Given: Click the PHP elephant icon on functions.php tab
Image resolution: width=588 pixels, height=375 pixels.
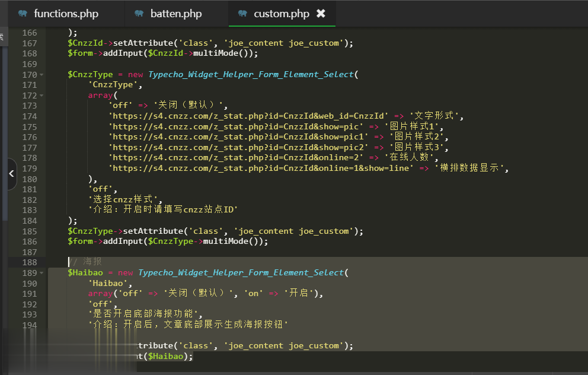Looking at the screenshot, I should pos(23,14).
